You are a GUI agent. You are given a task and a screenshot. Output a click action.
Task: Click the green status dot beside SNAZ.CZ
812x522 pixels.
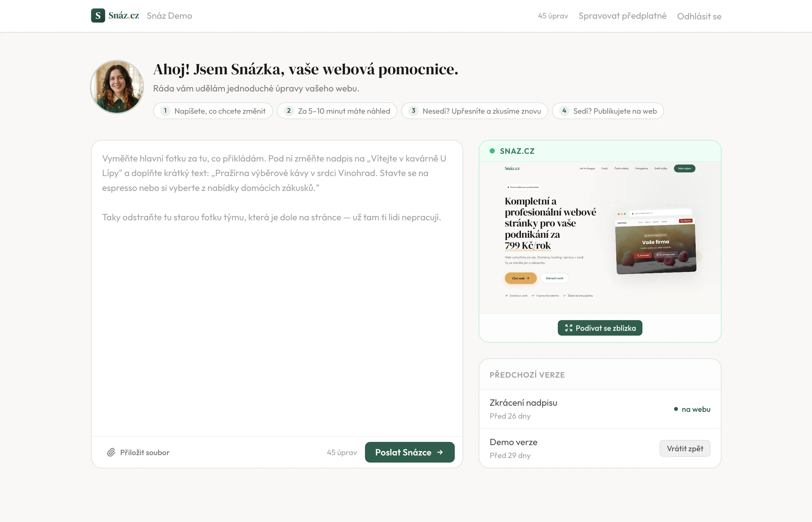coord(492,151)
